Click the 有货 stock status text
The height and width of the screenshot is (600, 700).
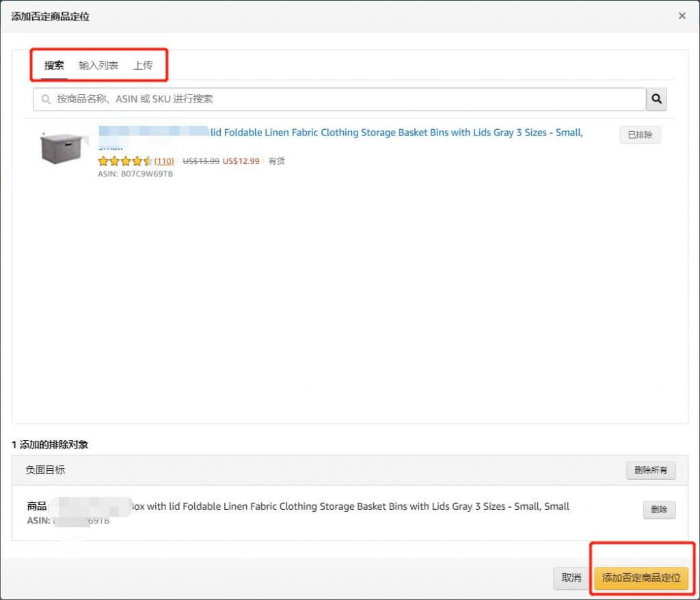click(276, 161)
